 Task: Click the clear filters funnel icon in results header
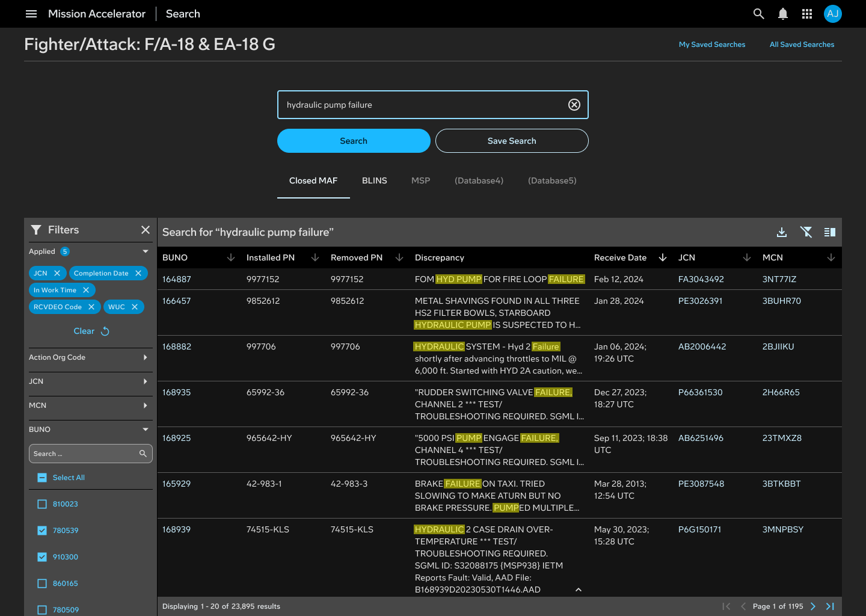point(806,232)
